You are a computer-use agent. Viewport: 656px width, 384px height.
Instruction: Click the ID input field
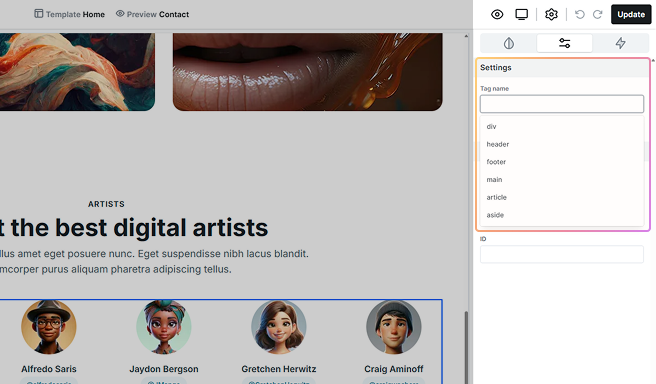(562, 254)
